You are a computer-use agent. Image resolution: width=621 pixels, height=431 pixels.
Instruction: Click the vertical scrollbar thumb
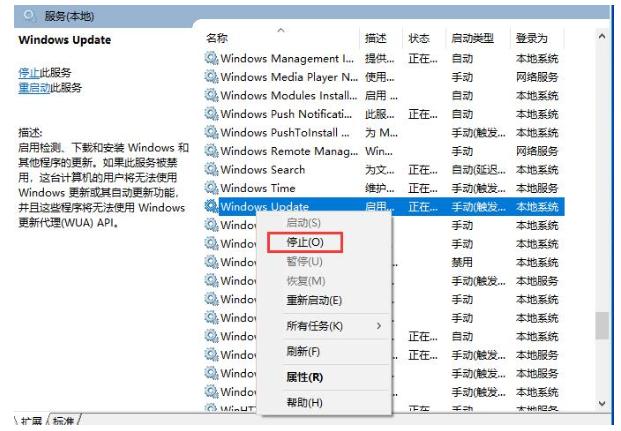click(x=602, y=326)
